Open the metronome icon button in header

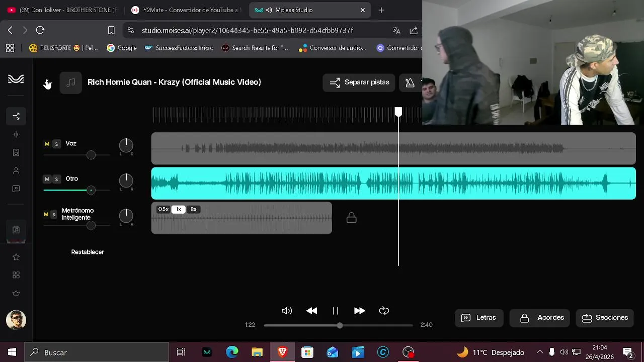(410, 82)
